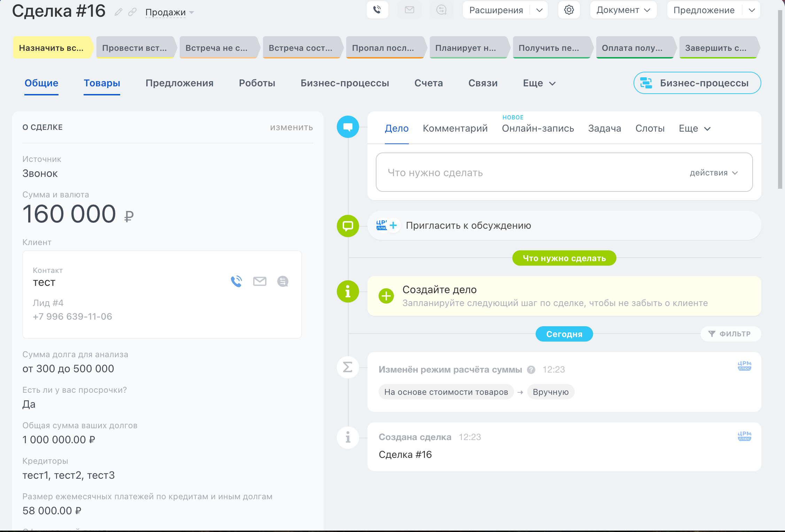Click изменить link in О сделке section

(x=291, y=127)
